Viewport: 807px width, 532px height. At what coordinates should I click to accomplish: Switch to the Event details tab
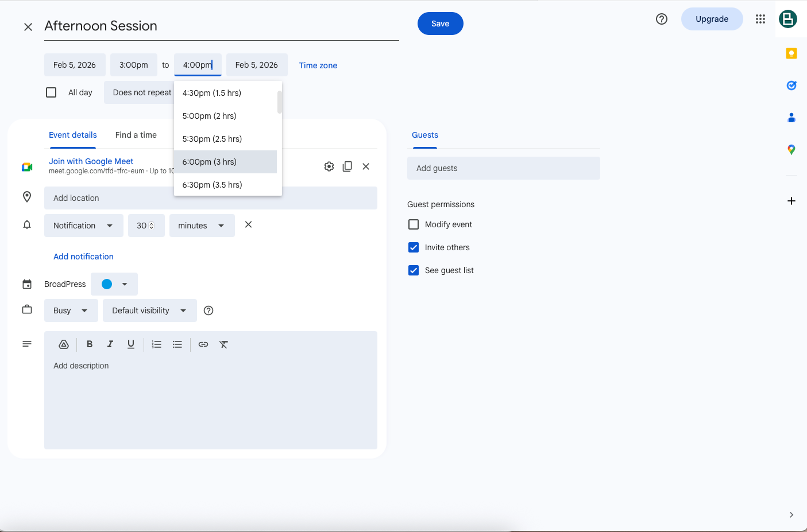73,135
